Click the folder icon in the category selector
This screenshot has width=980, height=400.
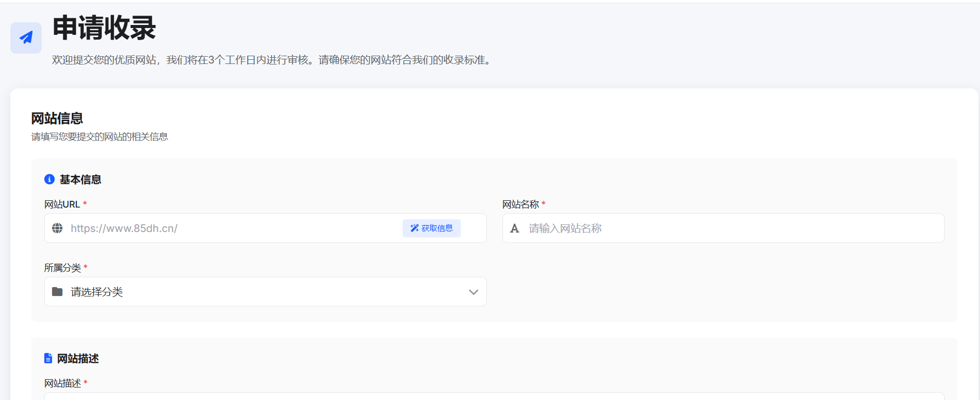click(57, 292)
